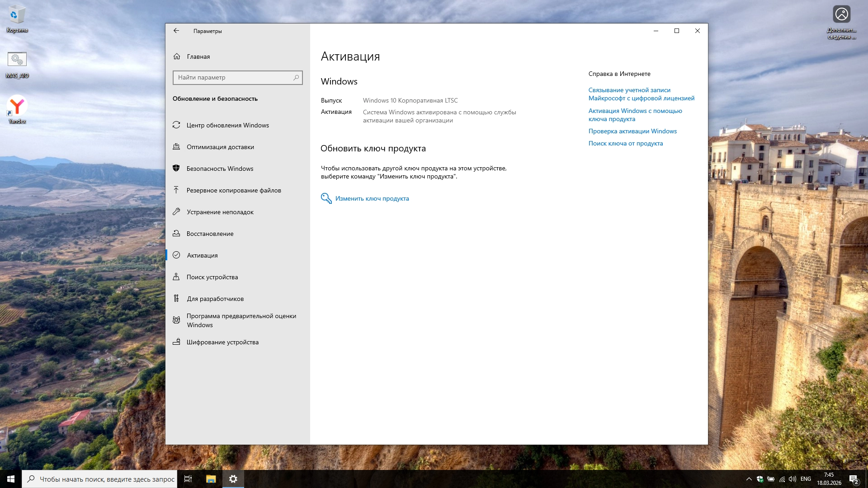This screenshot has width=868, height=488.
Task: Open Проверка активации Windows help link
Action: [632, 131]
